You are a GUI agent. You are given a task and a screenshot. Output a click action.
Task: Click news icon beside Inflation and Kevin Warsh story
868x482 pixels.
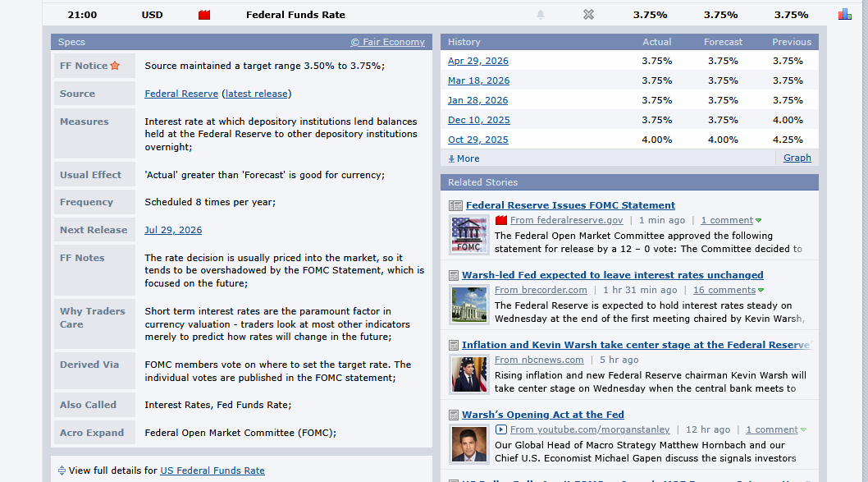pyautogui.click(x=454, y=345)
